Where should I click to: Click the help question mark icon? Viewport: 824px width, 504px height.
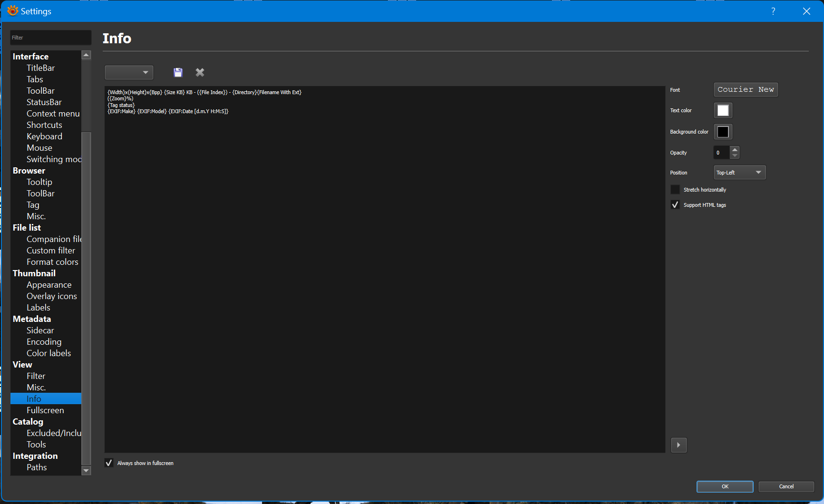tap(773, 11)
